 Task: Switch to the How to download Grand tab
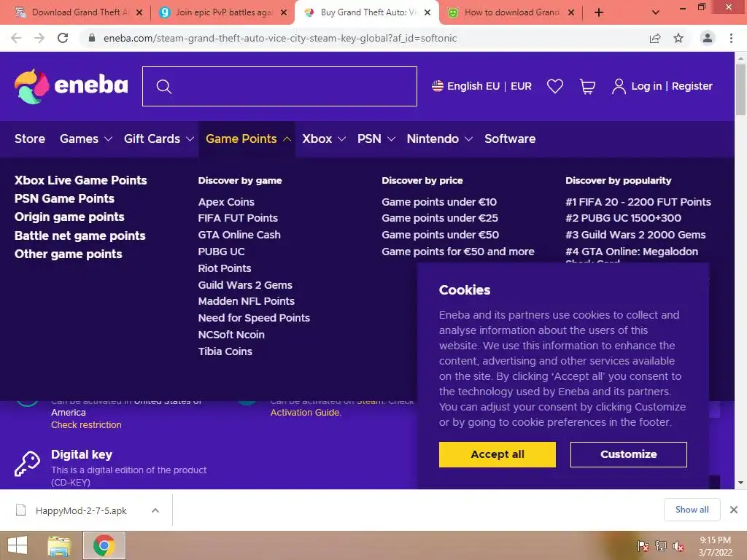pyautogui.click(x=511, y=12)
